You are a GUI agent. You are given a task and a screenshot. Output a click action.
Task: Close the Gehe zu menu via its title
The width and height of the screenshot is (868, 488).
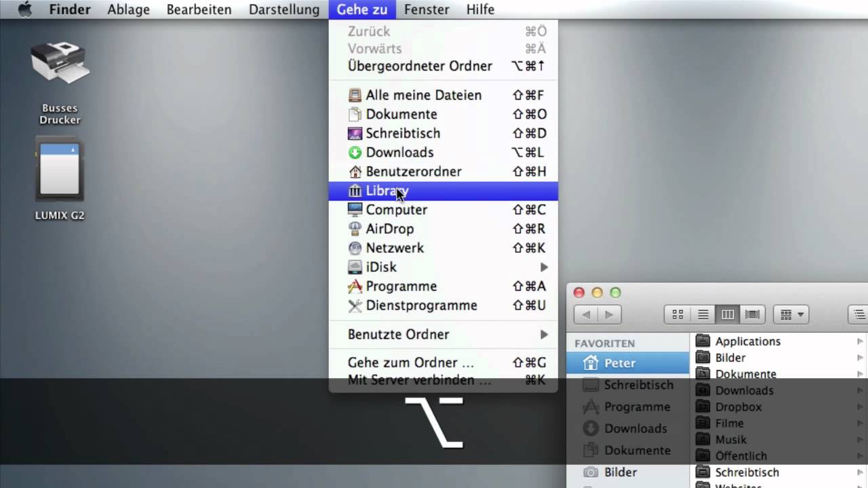(362, 9)
